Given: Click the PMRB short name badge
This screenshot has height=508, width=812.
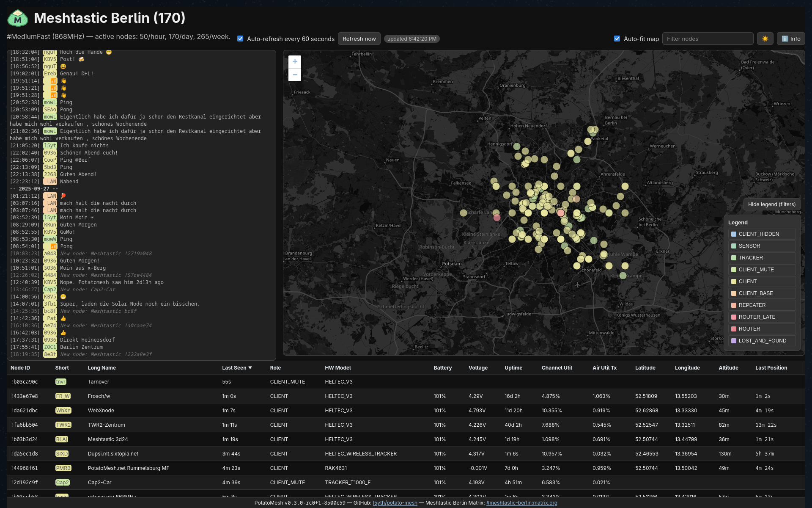Looking at the screenshot, I should point(63,468).
